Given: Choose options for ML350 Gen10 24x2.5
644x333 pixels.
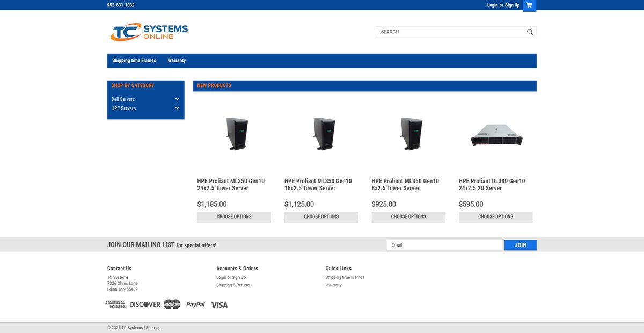Looking at the screenshot, I should tap(234, 217).
